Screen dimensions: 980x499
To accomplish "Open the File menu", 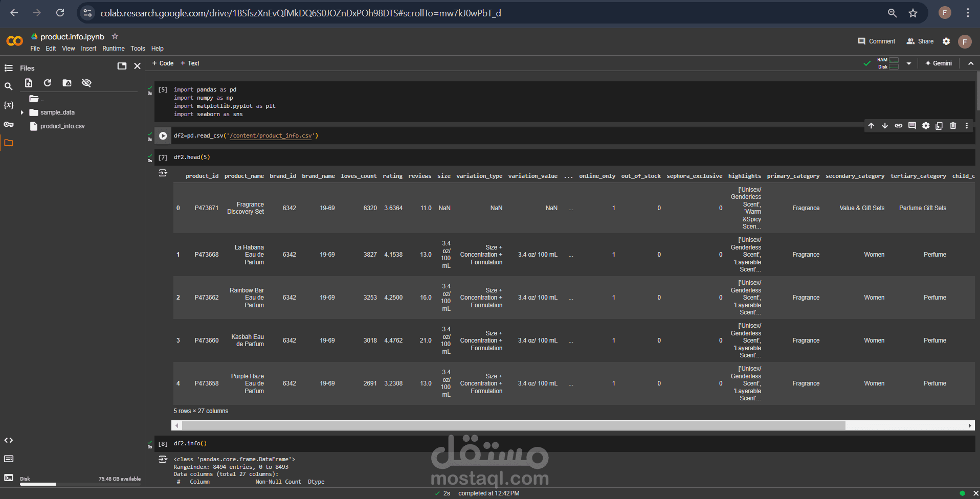I will tap(35, 49).
